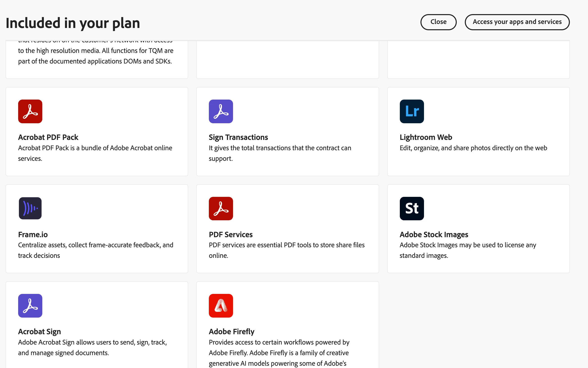Click the Adobe Stock St icon
The image size is (588, 368).
click(412, 208)
